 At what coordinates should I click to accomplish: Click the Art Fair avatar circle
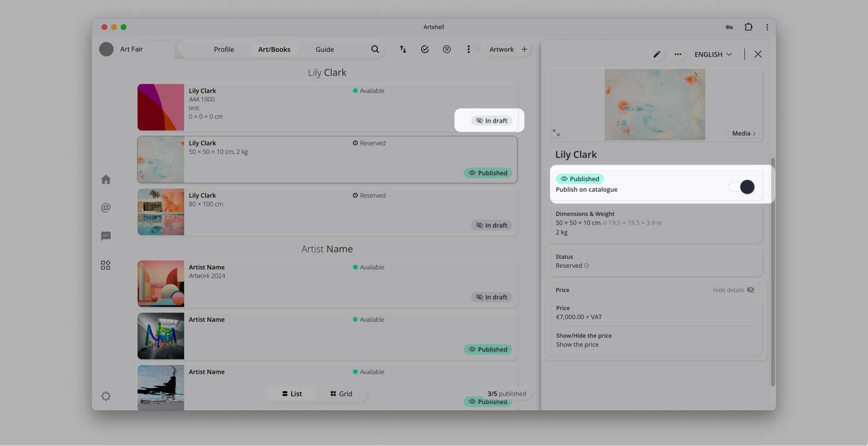click(x=106, y=49)
